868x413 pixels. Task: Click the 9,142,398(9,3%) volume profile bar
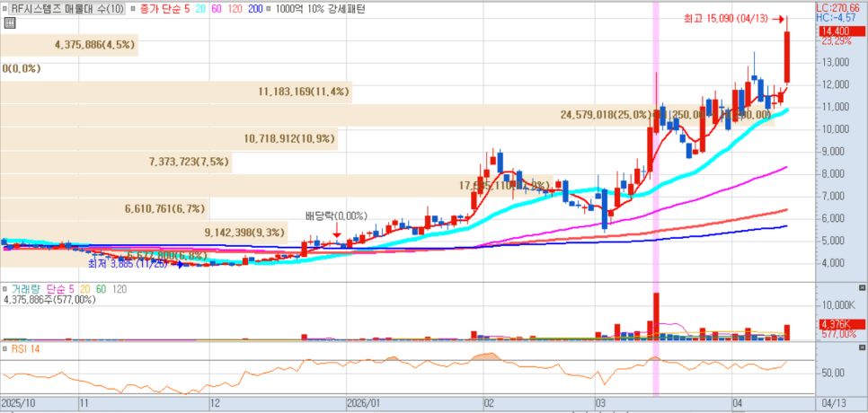coord(144,232)
